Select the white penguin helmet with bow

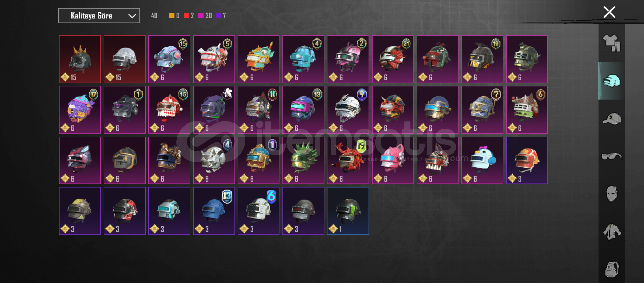482,160
